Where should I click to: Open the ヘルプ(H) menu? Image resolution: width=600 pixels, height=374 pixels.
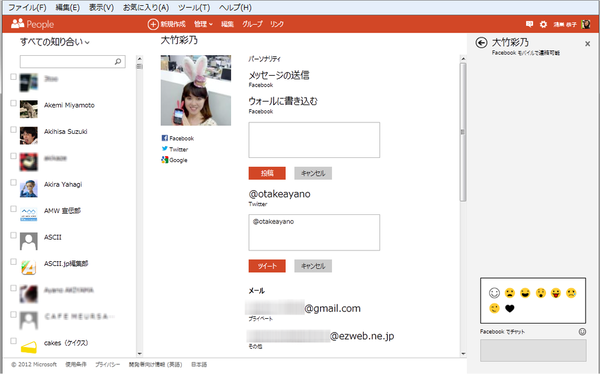click(235, 7)
